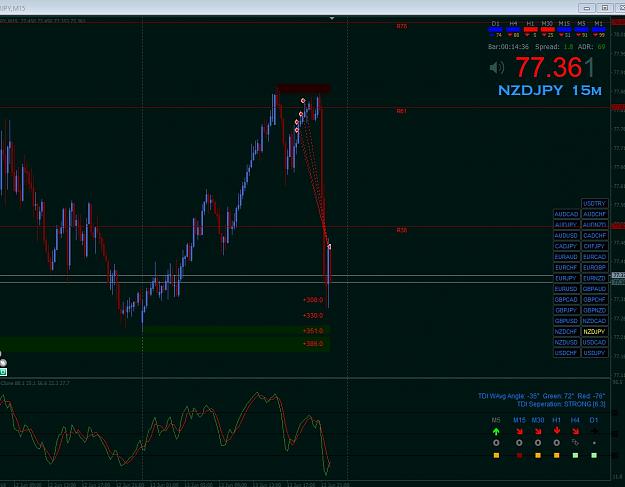Click the white chart shift triangle at top
The image size is (625, 487).
pyautogui.click(x=332, y=18)
